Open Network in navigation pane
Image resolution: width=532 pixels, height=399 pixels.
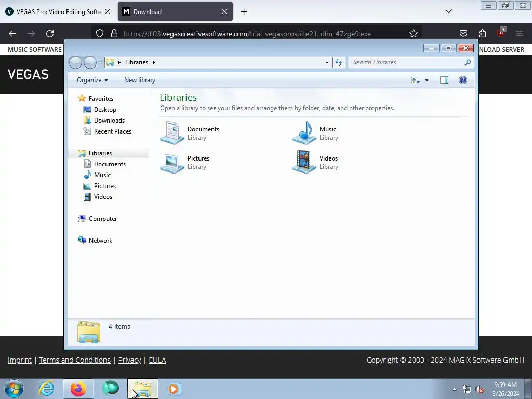(x=100, y=240)
